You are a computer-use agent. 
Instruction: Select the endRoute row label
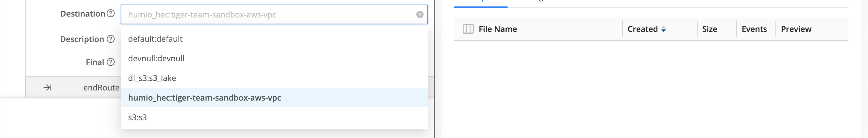coord(101,88)
